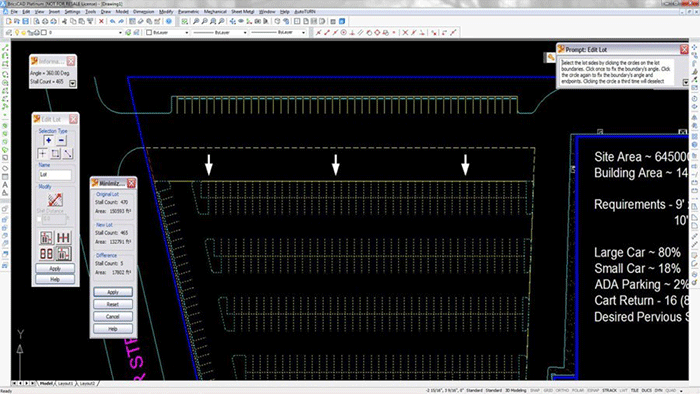The height and width of the screenshot is (394, 700).
Task: Toggle STRACK in status bar
Action: point(609,390)
